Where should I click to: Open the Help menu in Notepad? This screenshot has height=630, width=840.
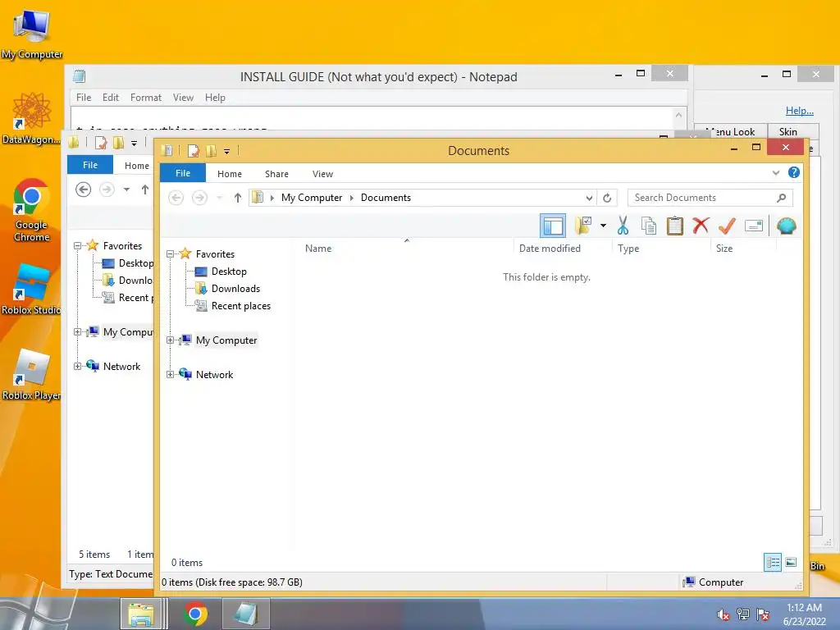pos(215,98)
